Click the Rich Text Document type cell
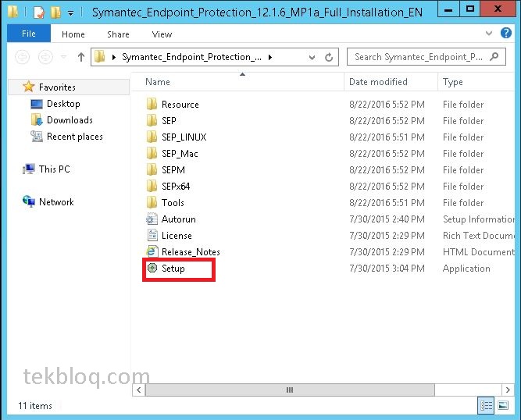 pos(479,236)
